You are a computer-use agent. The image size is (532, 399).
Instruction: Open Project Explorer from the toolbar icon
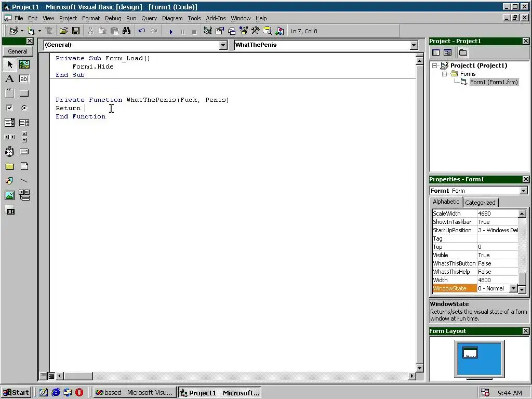[x=208, y=31]
